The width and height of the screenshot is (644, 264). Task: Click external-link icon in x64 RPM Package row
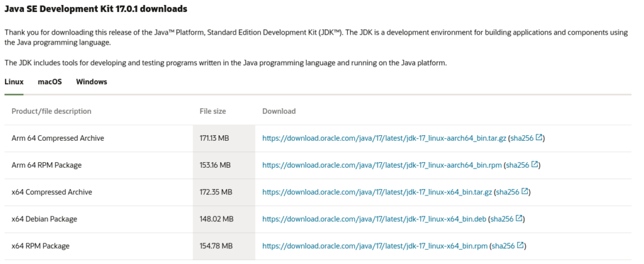pos(520,245)
